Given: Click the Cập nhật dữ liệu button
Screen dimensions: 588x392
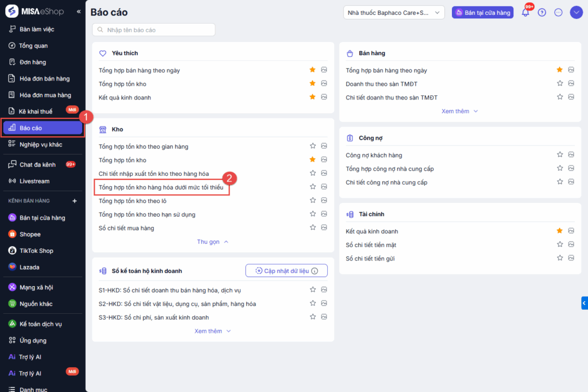Looking at the screenshot, I should (x=286, y=271).
